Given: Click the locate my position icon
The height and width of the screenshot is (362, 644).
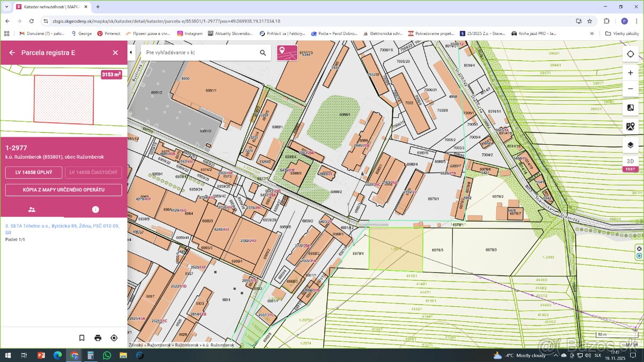Looking at the screenshot, I should point(630,54).
